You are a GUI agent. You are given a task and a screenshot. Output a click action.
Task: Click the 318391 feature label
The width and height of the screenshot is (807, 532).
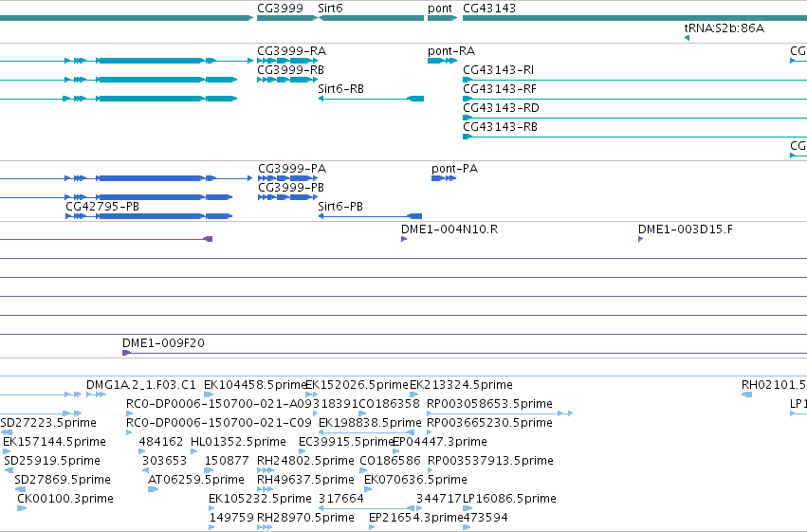coord(335,404)
